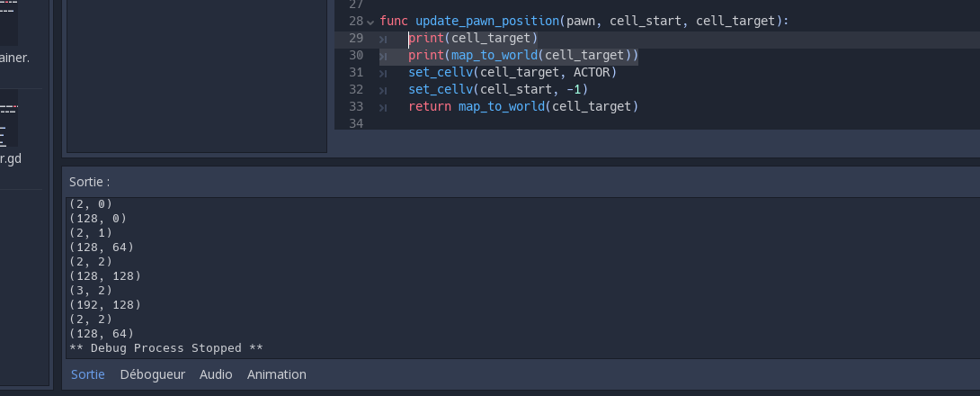The image size is (980, 396).
Task: Click line number 34 in the gutter
Action: coord(355,123)
